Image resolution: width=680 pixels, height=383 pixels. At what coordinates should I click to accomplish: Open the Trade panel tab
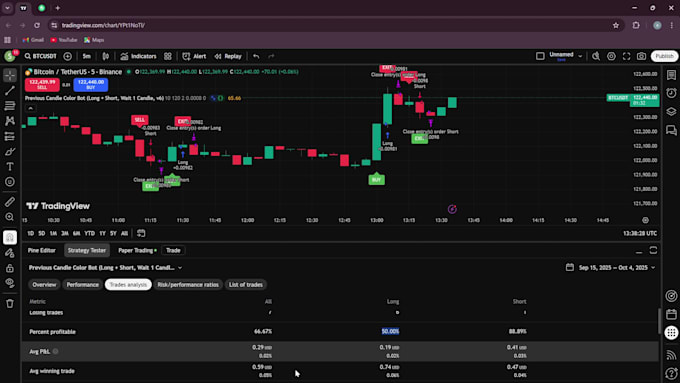pyautogui.click(x=173, y=250)
